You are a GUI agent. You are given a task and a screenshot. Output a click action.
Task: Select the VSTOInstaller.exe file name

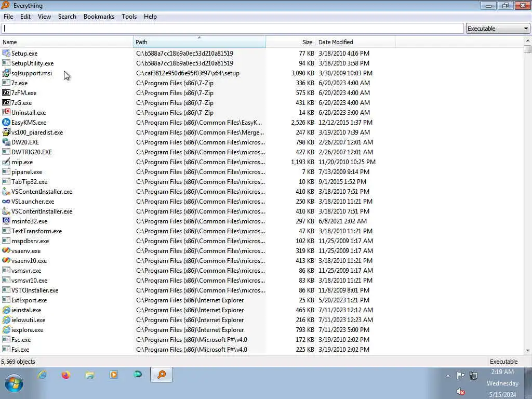click(35, 290)
